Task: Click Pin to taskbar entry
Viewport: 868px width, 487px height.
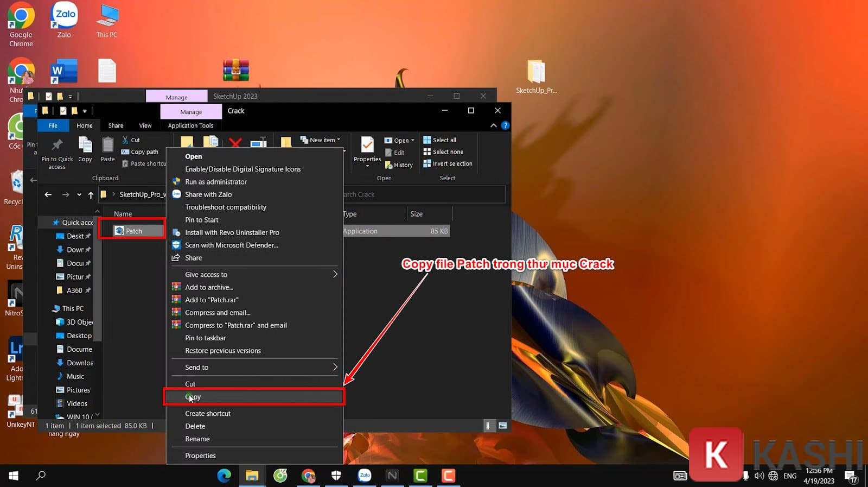Action: (254, 338)
